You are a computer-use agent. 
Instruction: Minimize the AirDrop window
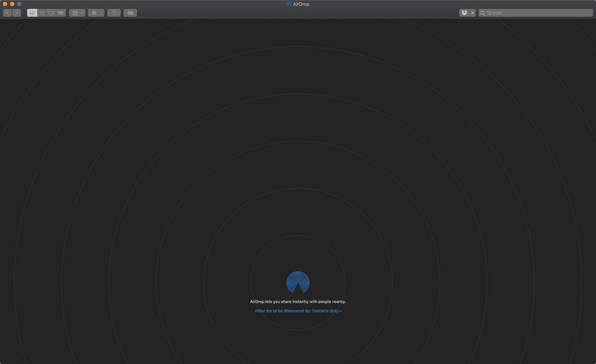coord(12,4)
